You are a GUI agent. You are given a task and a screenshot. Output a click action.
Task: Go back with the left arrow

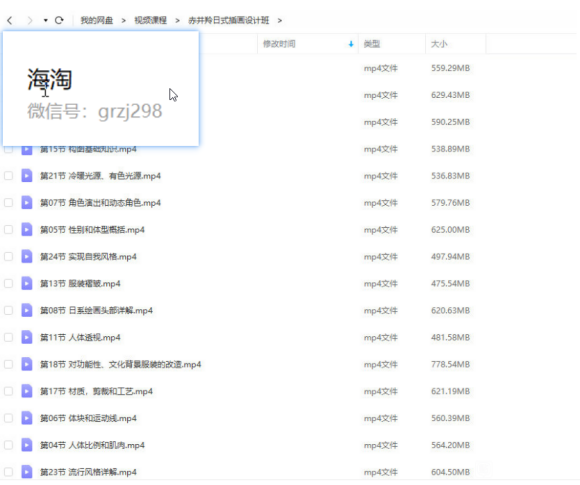[x=10, y=20]
